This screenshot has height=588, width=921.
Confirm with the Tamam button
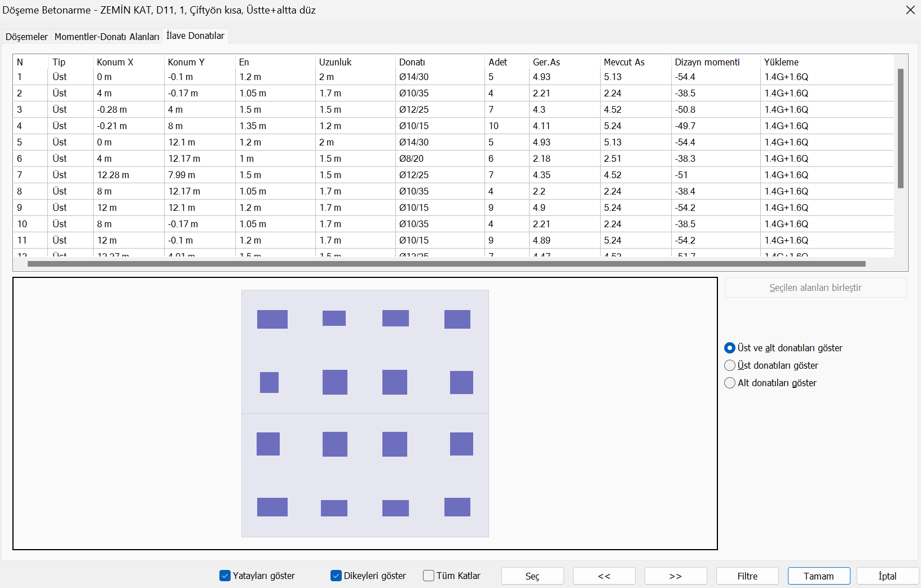point(819,576)
